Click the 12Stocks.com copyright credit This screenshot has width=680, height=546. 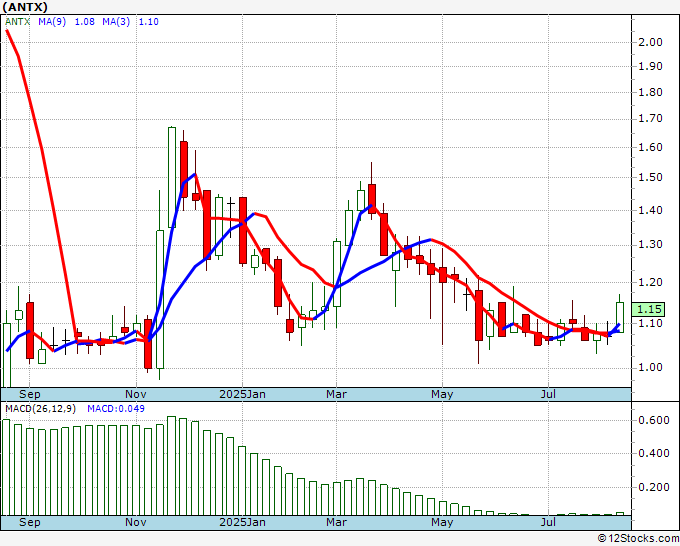(x=638, y=539)
